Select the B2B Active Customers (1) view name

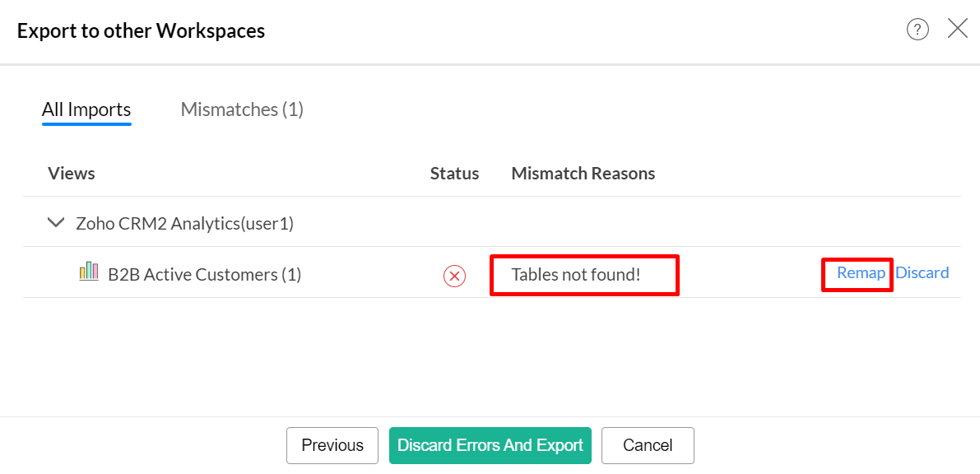pos(205,274)
